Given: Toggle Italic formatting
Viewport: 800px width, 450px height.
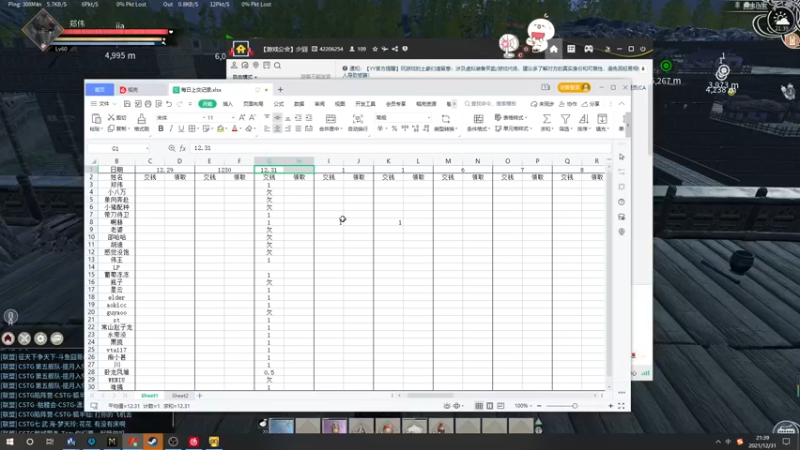Looking at the screenshot, I should click(x=171, y=129).
